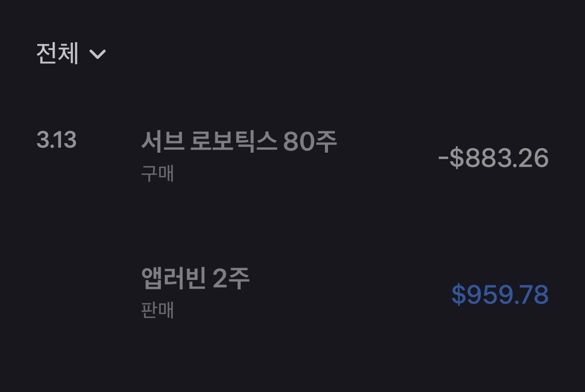Click the 판매 label under 앱러빈

pyautogui.click(x=157, y=311)
